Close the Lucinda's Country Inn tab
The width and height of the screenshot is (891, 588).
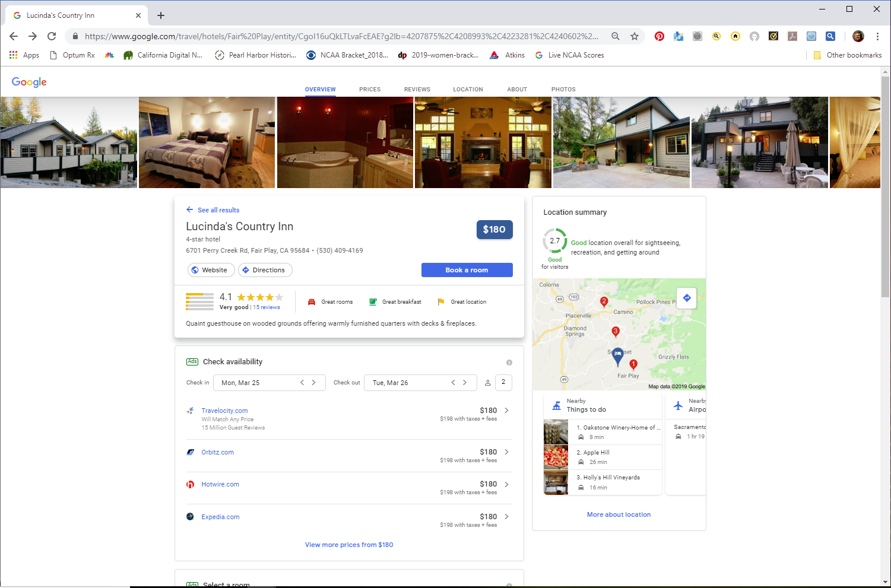138,15
